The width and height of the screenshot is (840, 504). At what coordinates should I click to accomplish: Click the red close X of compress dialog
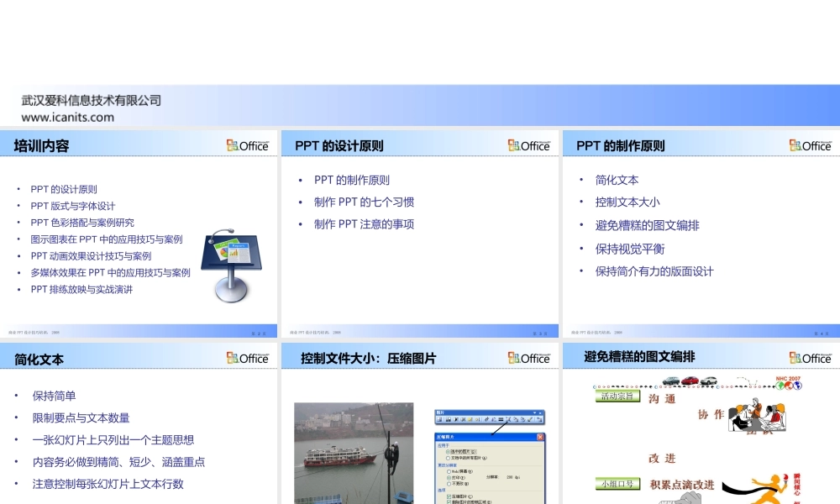pyautogui.click(x=540, y=437)
